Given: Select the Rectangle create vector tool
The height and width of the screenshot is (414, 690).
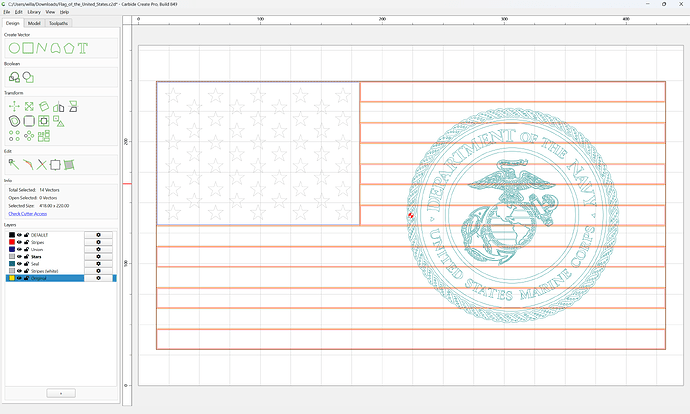Looking at the screenshot, I should tap(28, 48).
